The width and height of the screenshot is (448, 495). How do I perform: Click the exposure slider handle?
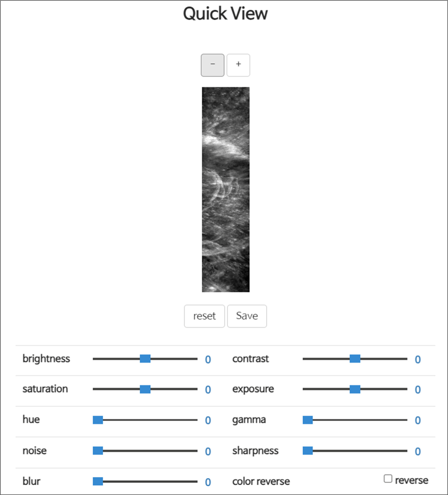(x=355, y=389)
